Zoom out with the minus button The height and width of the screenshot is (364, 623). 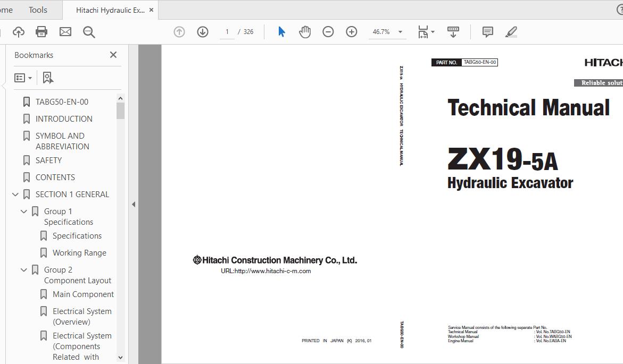tap(328, 32)
